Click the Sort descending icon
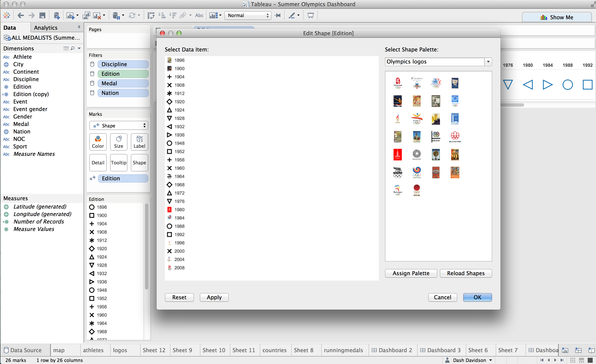Viewport: 596px width, 364px height. (x=173, y=16)
